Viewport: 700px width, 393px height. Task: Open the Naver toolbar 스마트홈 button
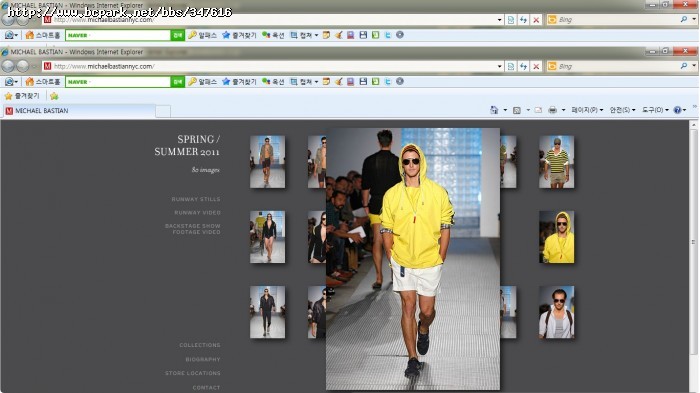point(43,82)
